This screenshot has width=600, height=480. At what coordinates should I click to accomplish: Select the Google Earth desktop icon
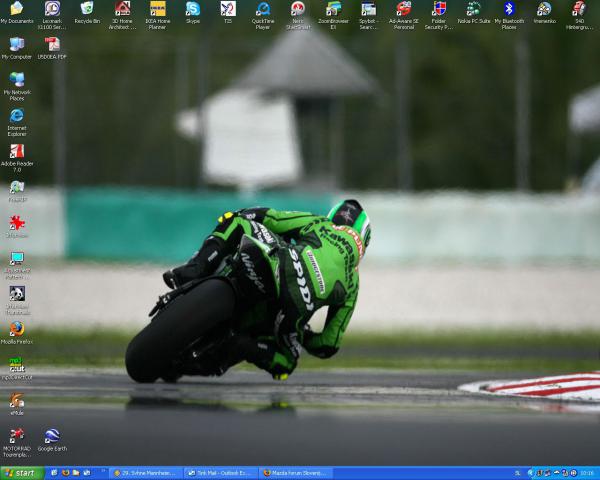[51, 435]
